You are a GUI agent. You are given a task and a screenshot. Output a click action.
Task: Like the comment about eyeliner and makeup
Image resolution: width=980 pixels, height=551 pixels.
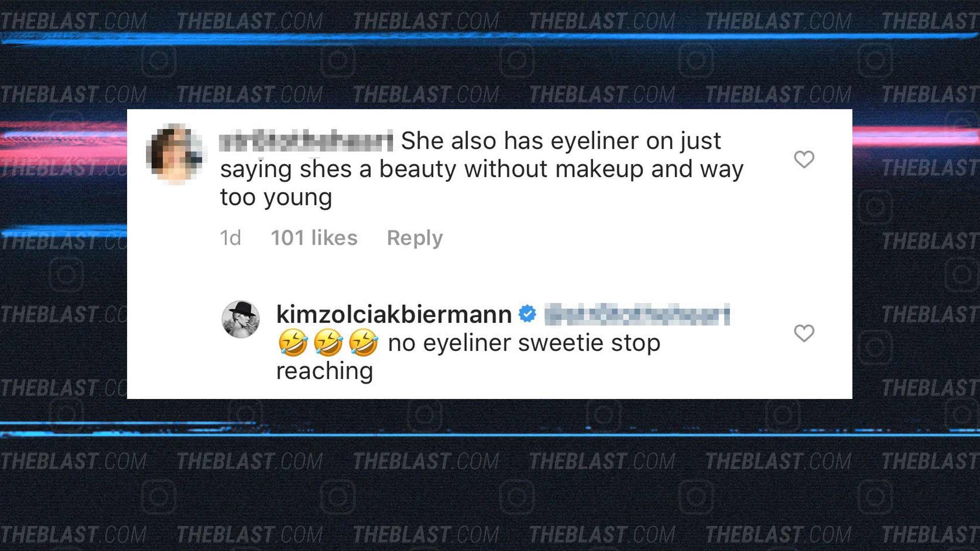[804, 160]
